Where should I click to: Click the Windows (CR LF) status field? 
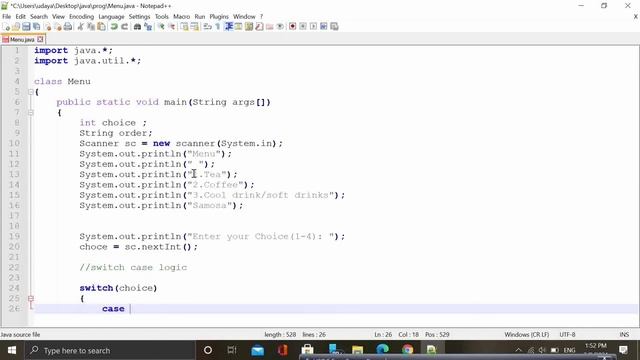point(527,335)
